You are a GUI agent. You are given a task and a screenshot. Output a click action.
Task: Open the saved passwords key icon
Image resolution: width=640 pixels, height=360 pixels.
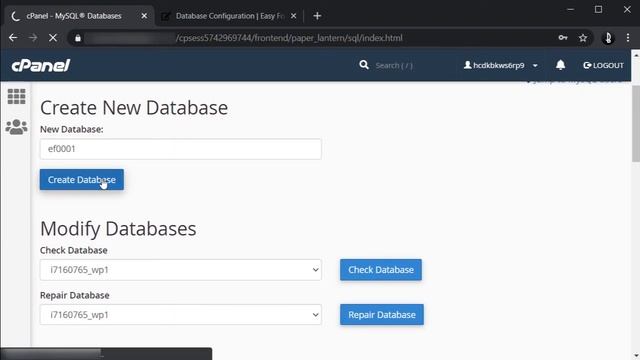click(563, 38)
